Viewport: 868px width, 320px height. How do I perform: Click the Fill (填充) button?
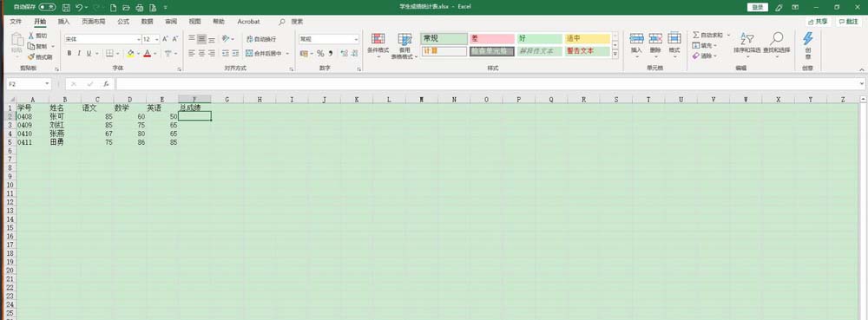[704, 45]
